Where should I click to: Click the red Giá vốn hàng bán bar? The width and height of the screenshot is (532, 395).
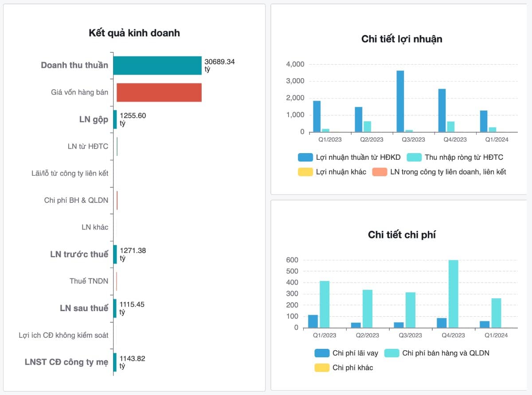[159, 92]
